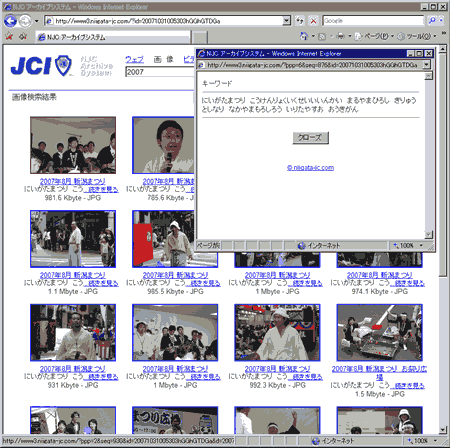Stop loading with the red X button
The height and width of the screenshot is (448, 450).
point(313,21)
